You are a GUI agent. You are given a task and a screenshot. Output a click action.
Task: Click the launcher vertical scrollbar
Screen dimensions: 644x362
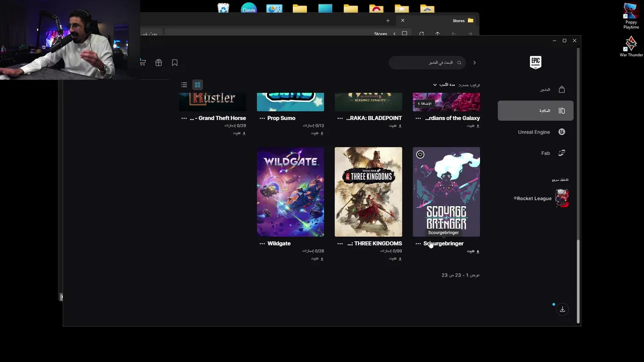tap(578, 282)
